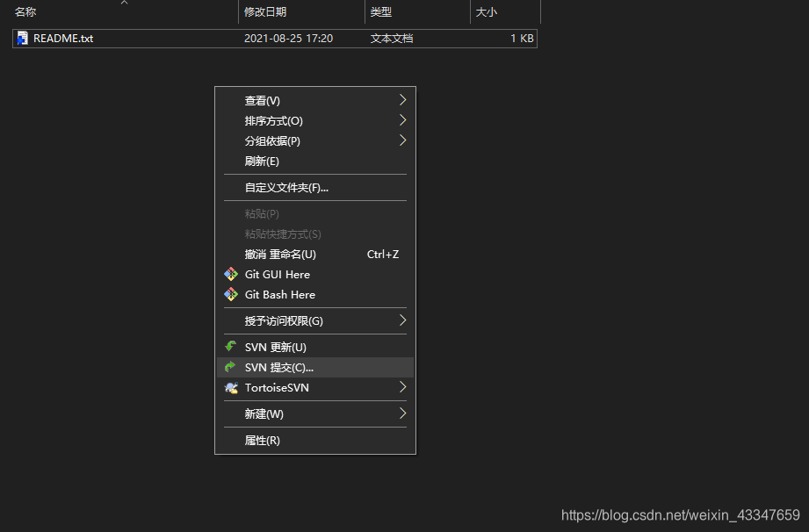Click the Ctrl+Z shortcut label
Image resolution: width=809 pixels, height=532 pixels.
click(x=383, y=254)
